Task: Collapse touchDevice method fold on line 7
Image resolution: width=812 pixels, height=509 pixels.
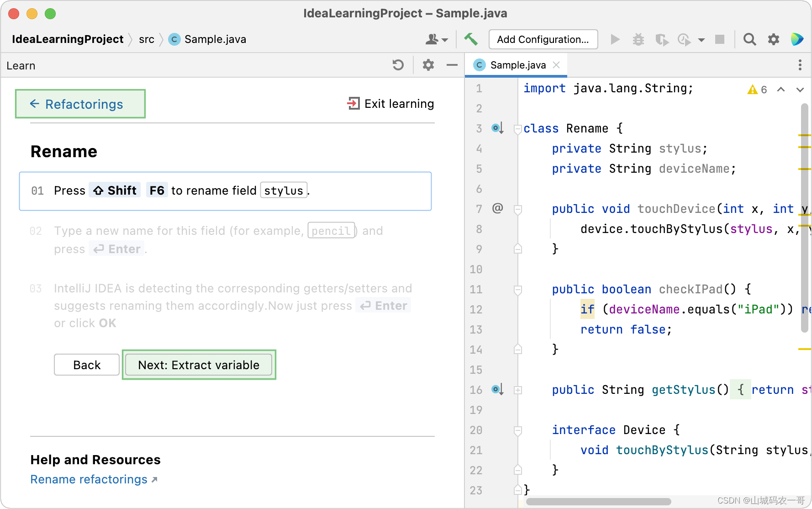Action: (518, 210)
